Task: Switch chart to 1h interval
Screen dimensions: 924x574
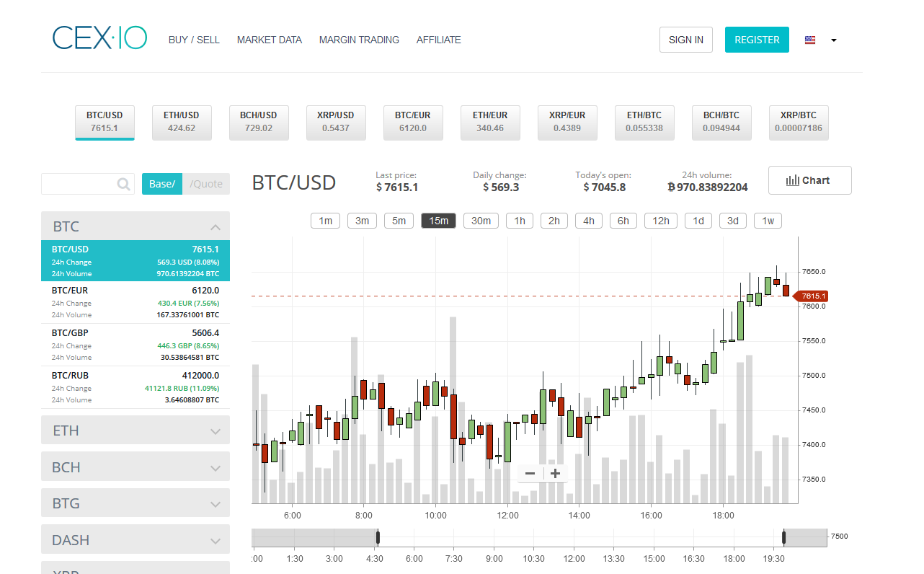Action: point(520,221)
